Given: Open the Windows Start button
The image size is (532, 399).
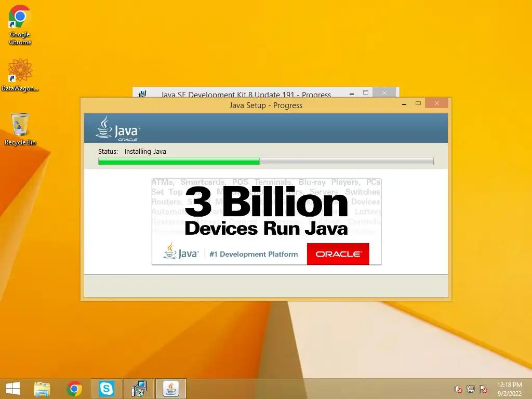Looking at the screenshot, I should tap(13, 389).
